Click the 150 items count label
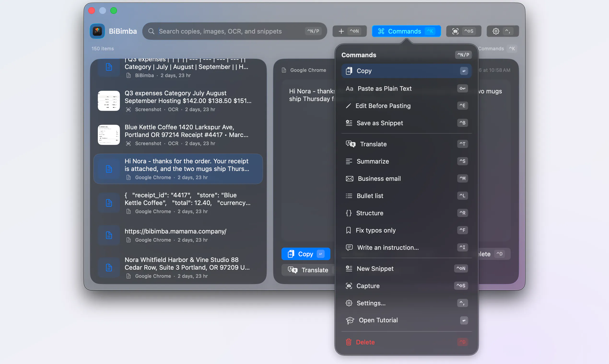The height and width of the screenshot is (364, 609). pos(103,49)
